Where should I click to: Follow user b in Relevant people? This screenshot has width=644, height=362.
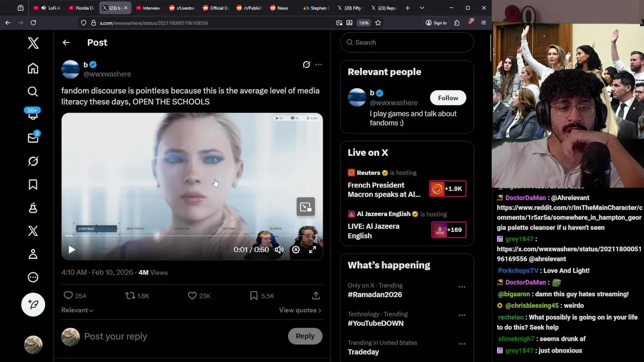pyautogui.click(x=448, y=98)
